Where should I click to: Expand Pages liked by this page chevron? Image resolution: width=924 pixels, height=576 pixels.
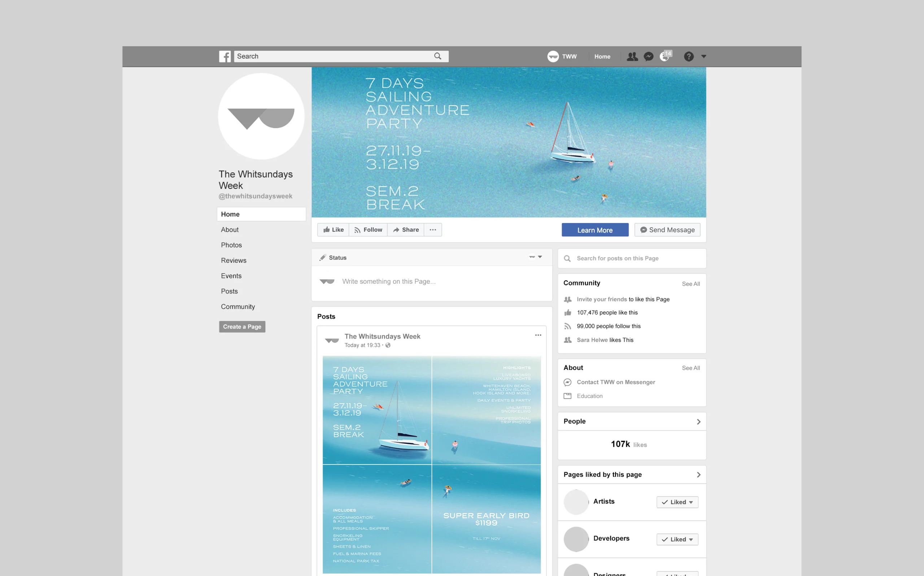tap(698, 475)
